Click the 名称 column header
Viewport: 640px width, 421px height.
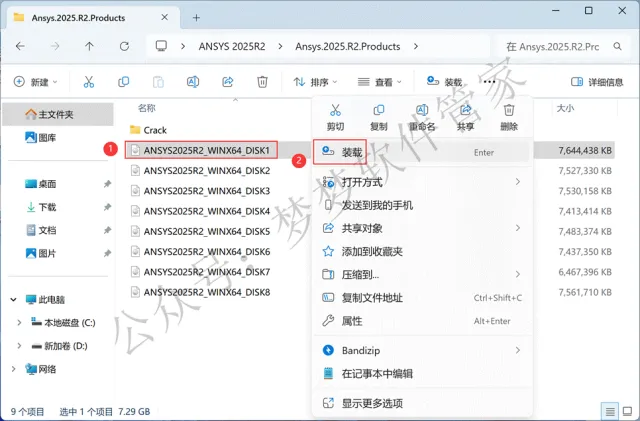pos(147,108)
